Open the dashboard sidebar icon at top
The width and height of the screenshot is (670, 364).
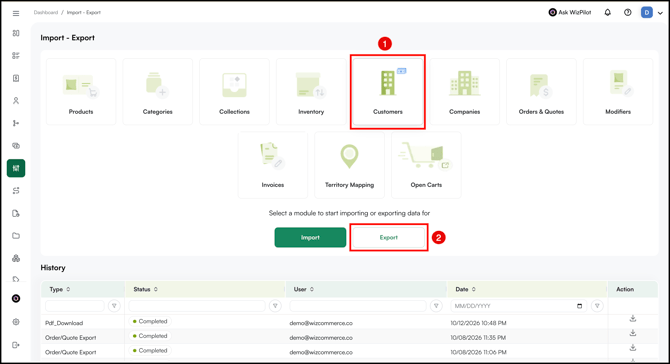pyautogui.click(x=16, y=33)
